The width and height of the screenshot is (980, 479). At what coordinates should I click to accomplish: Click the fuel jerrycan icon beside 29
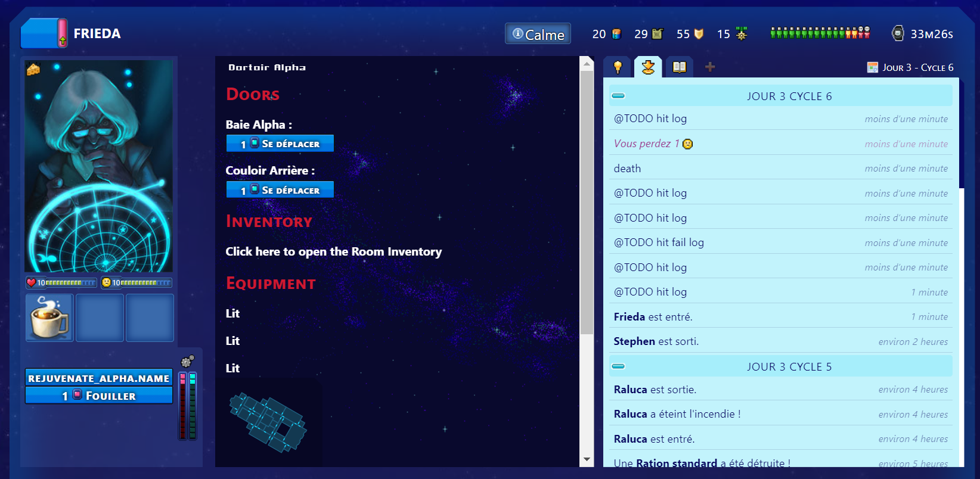click(x=657, y=34)
